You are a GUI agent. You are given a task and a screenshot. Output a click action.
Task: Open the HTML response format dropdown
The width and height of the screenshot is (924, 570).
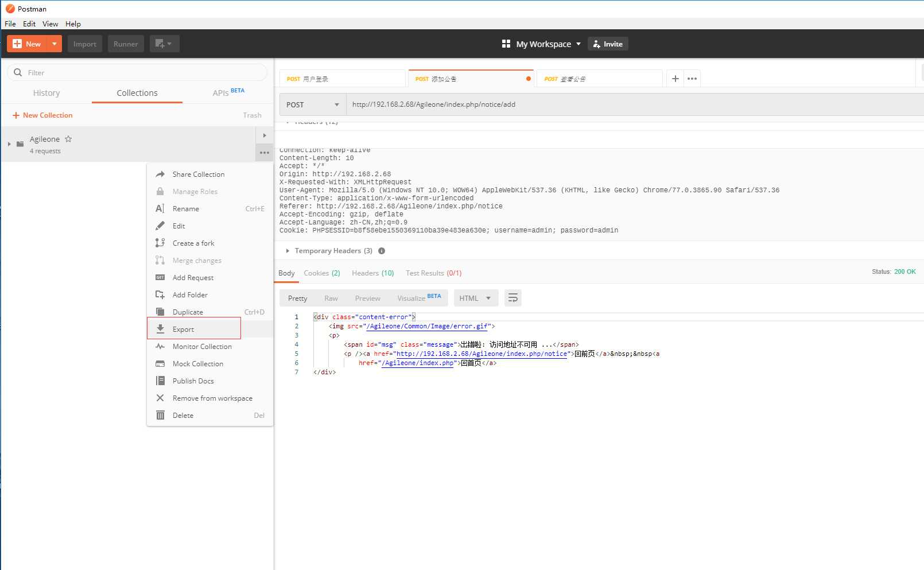(476, 298)
